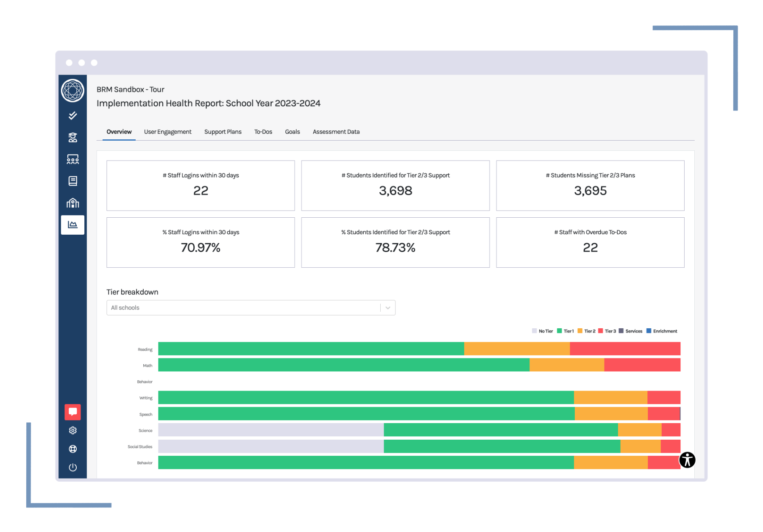The image size is (763, 532).
Task: Click the Science row label in chart
Action: (145, 430)
